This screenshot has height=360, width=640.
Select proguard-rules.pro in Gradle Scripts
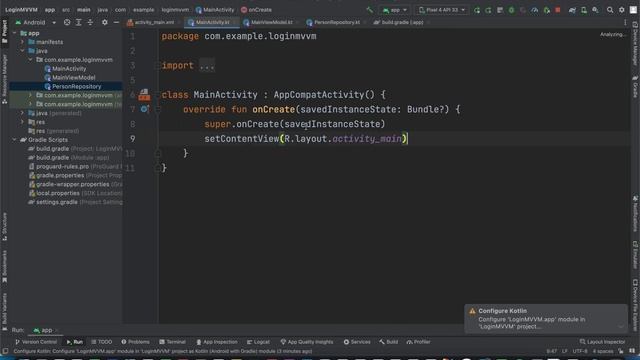point(75,167)
